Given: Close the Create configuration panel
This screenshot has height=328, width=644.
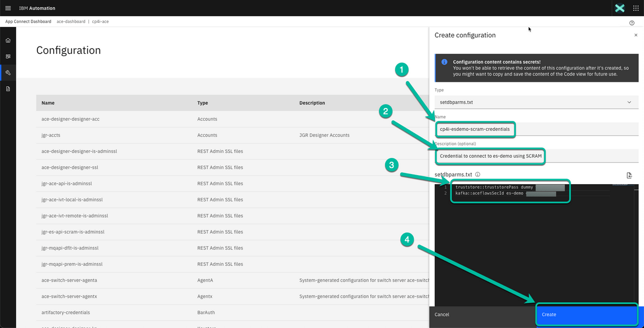Looking at the screenshot, I should point(636,35).
